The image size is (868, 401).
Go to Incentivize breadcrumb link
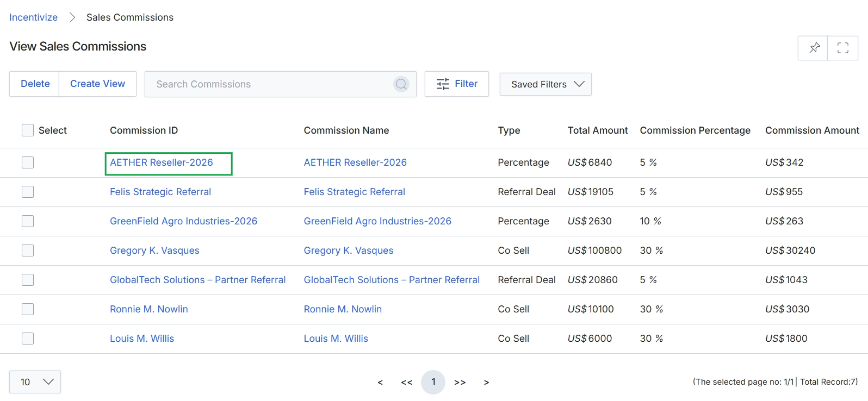pyautogui.click(x=33, y=17)
